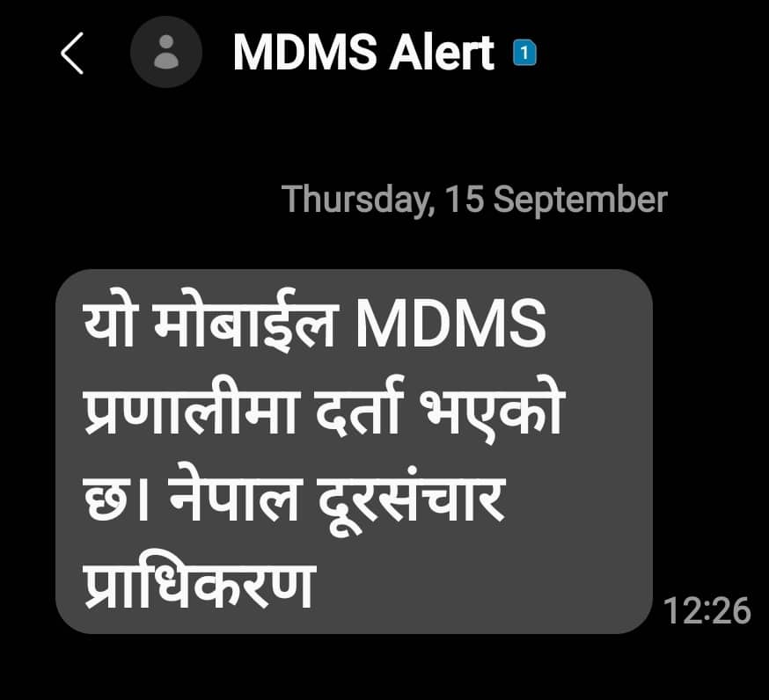The width and height of the screenshot is (769, 700).
Task: Tap the word दर्ता in the message
Action: tap(358, 406)
